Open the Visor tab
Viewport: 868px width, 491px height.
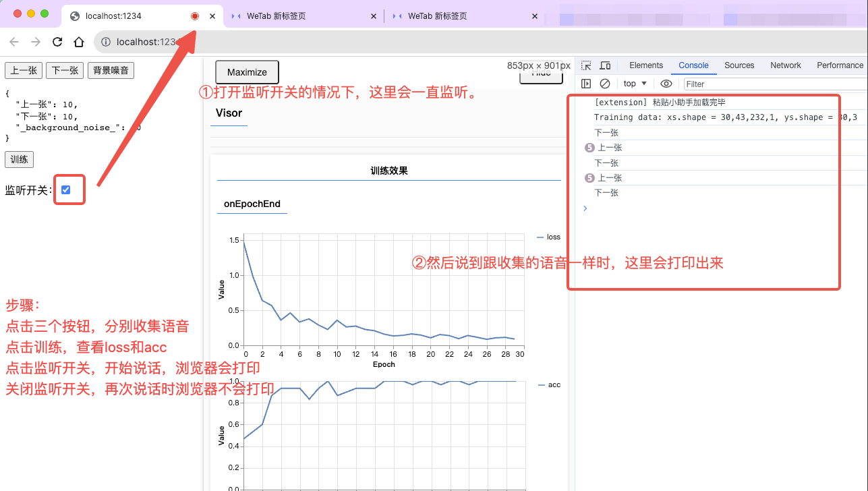point(229,113)
